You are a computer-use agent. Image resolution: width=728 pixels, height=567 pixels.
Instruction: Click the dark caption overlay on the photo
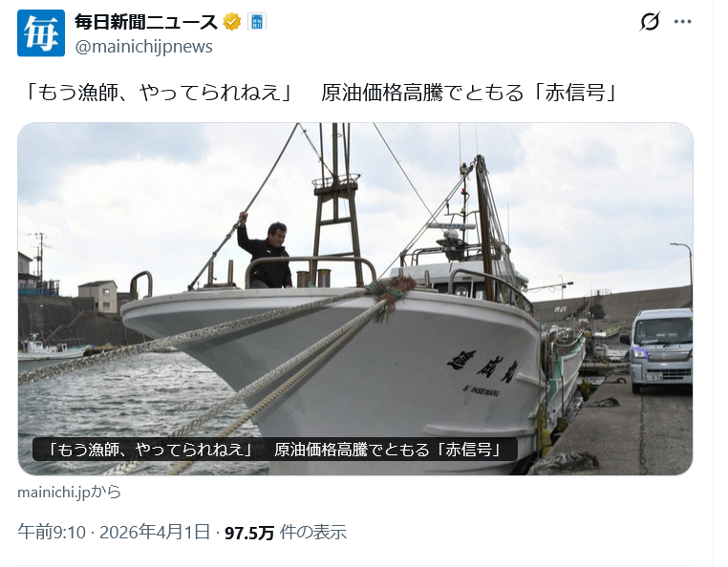(x=275, y=450)
